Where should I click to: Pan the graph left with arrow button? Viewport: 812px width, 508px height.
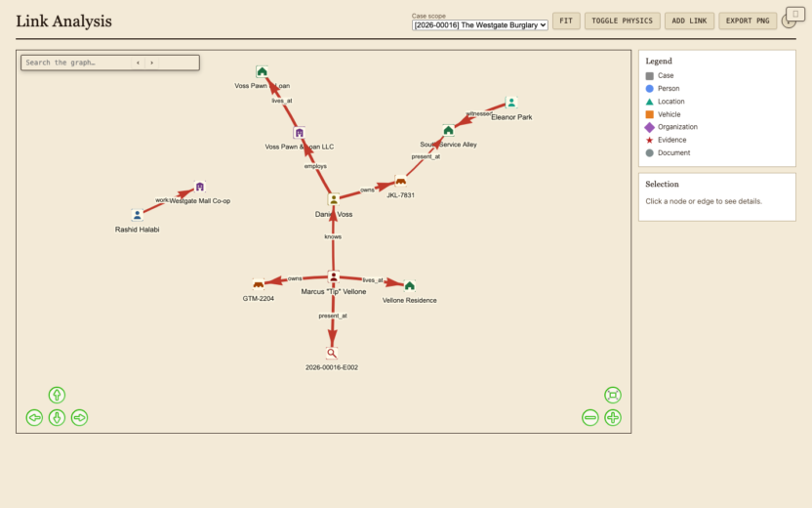[34, 418]
